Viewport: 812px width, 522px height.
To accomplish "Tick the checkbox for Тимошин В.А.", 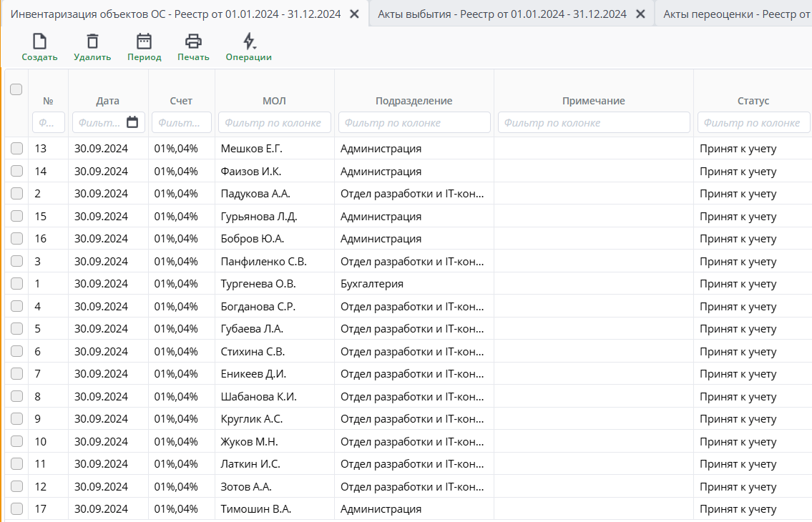I will point(16,509).
